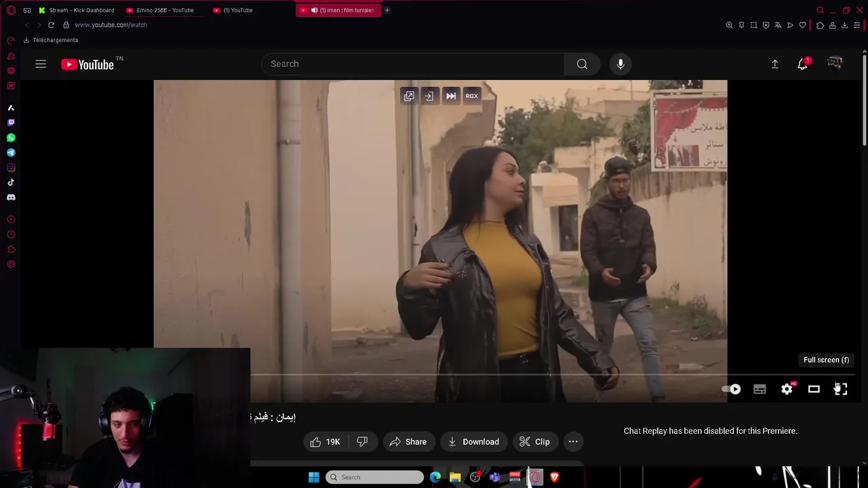Open the account avatar menu
The height and width of the screenshot is (488, 868).
pyautogui.click(x=835, y=64)
